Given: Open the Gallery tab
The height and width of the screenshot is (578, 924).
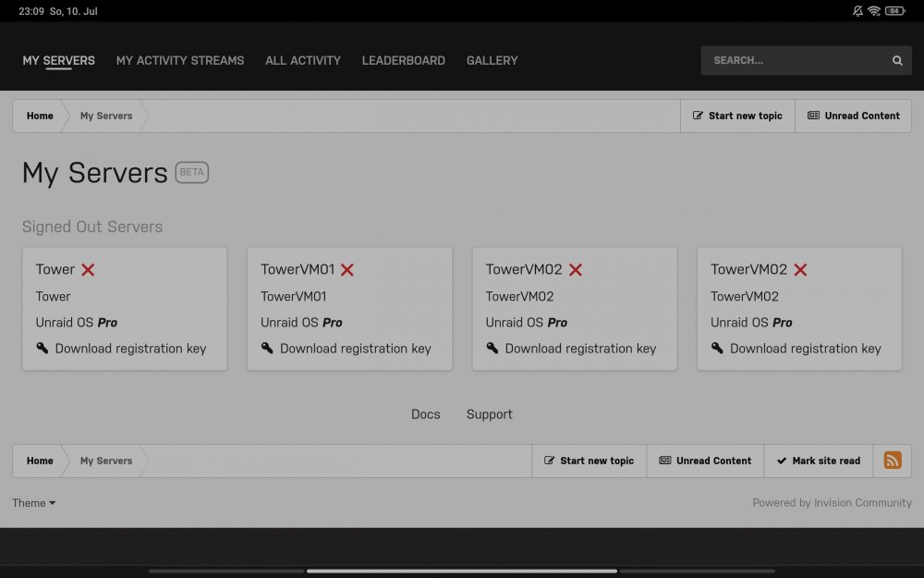Looking at the screenshot, I should (x=492, y=60).
